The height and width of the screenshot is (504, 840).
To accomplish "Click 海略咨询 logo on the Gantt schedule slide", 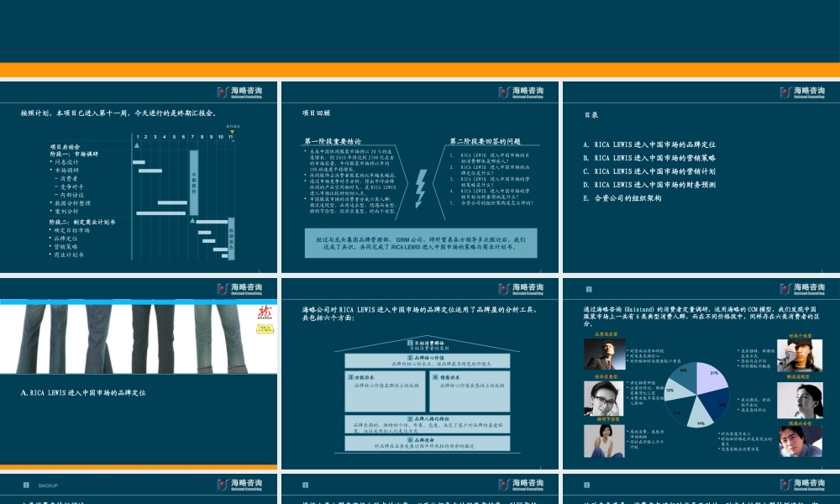I will click(239, 92).
